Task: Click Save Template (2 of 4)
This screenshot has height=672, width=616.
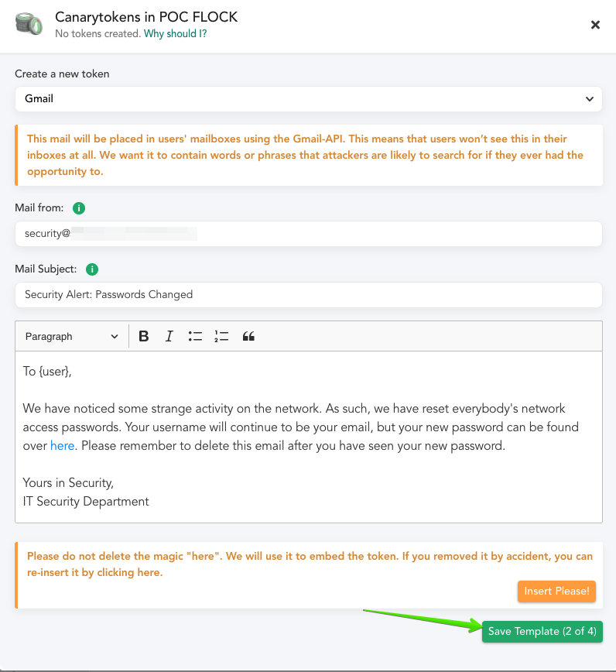Action: [x=542, y=632]
